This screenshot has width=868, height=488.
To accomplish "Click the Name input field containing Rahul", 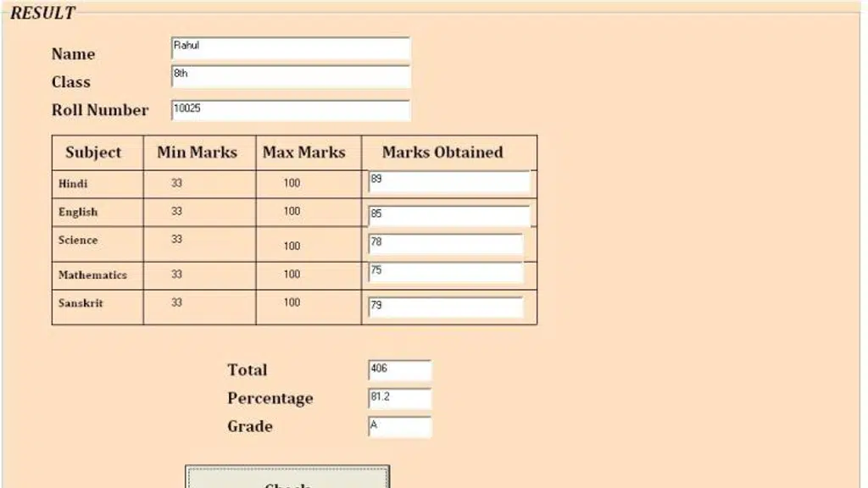I will point(291,48).
